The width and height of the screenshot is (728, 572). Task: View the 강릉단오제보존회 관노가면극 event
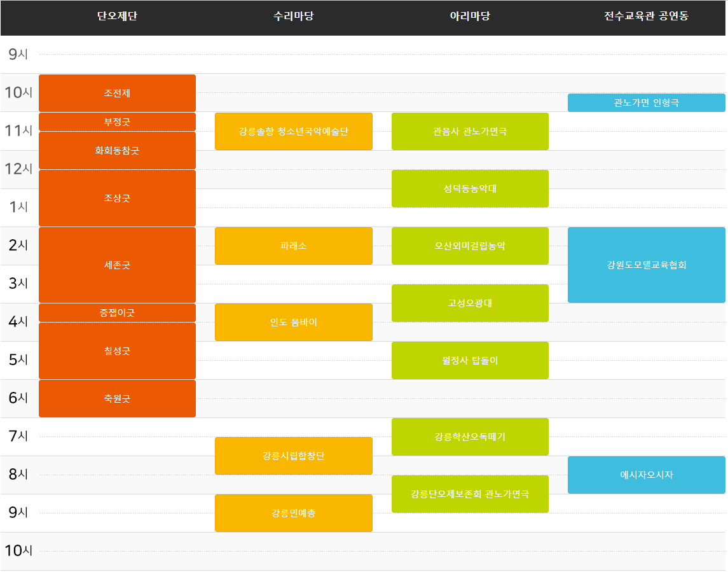(x=470, y=494)
